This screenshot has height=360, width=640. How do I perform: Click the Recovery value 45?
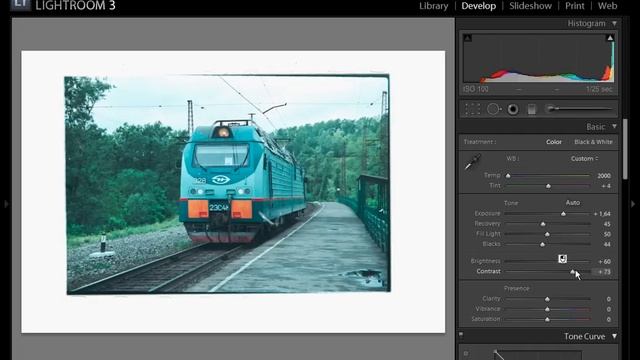[x=607, y=224]
